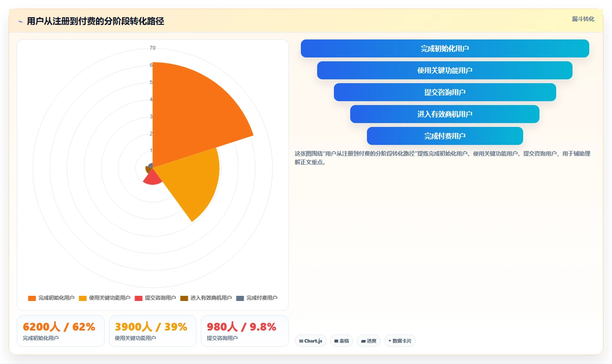Viewport: 612px width, 364px height.
Task: Select funnel bar 使用关键功能用户
Action: pyautogui.click(x=445, y=70)
